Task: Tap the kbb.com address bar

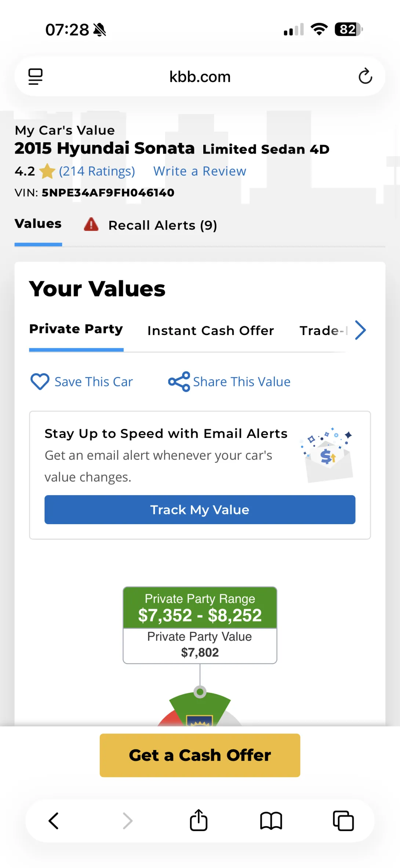Action: pyautogui.click(x=200, y=77)
